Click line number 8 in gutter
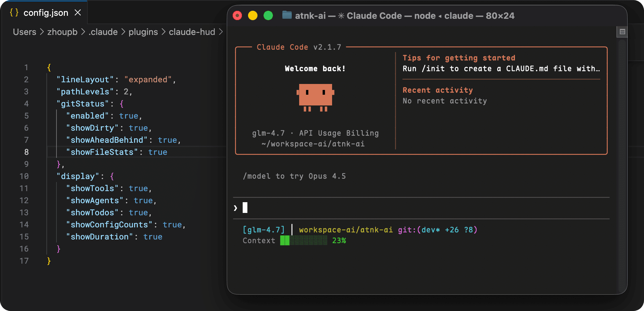Image resolution: width=644 pixels, height=311 pixels. pos(26,152)
